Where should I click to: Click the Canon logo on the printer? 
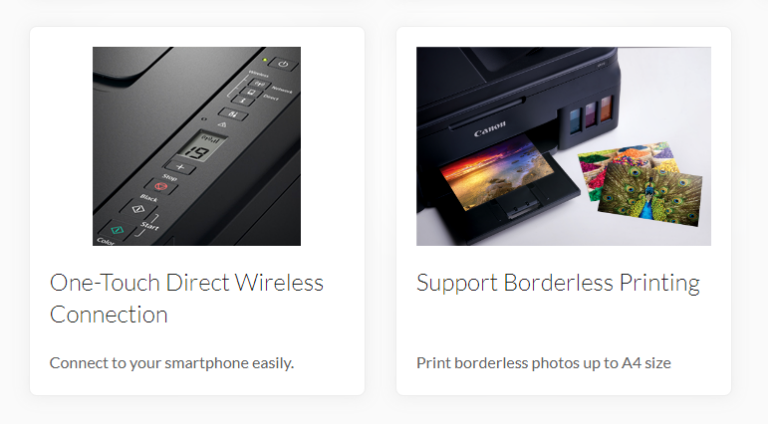coord(489,128)
